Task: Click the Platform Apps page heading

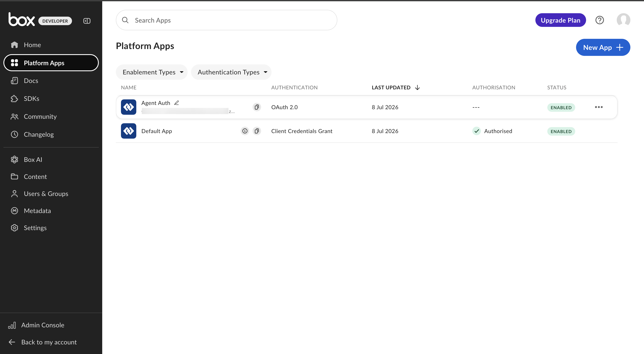Action: [145, 46]
